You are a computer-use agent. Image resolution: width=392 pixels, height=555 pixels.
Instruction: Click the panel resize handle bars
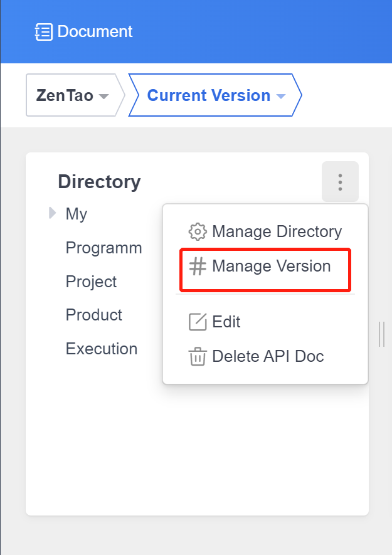tap(381, 334)
